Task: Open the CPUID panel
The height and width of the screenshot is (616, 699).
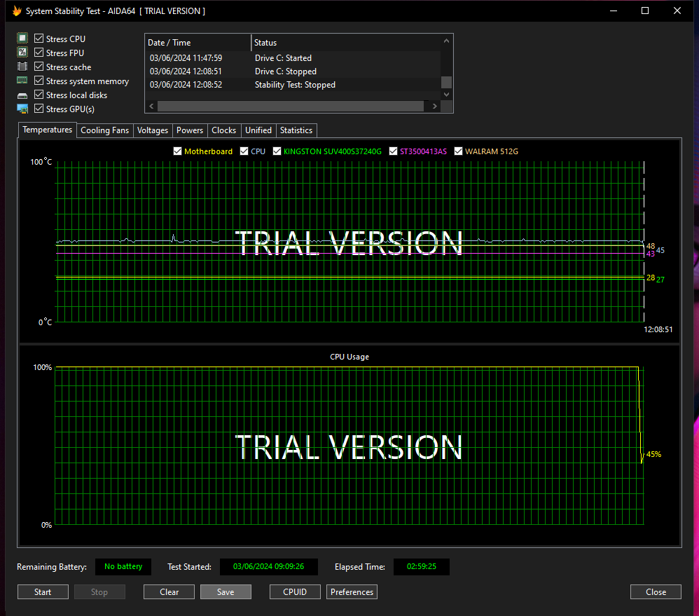Action: tap(295, 592)
